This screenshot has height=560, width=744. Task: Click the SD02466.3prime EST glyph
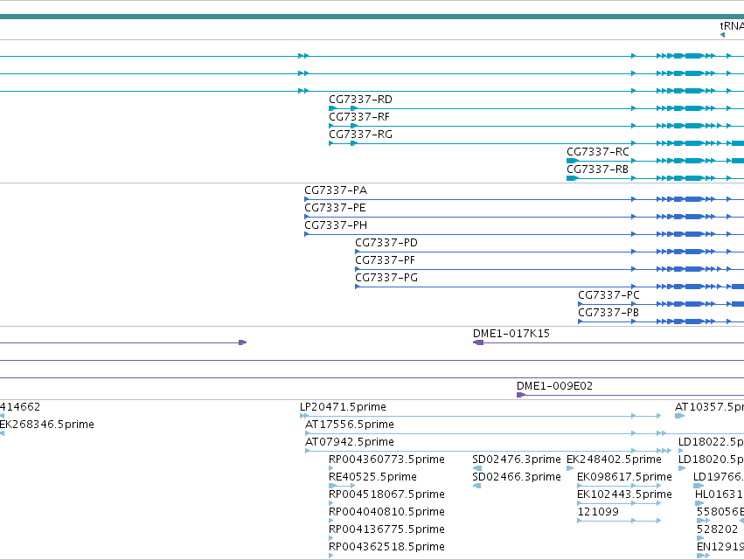[x=476, y=486]
